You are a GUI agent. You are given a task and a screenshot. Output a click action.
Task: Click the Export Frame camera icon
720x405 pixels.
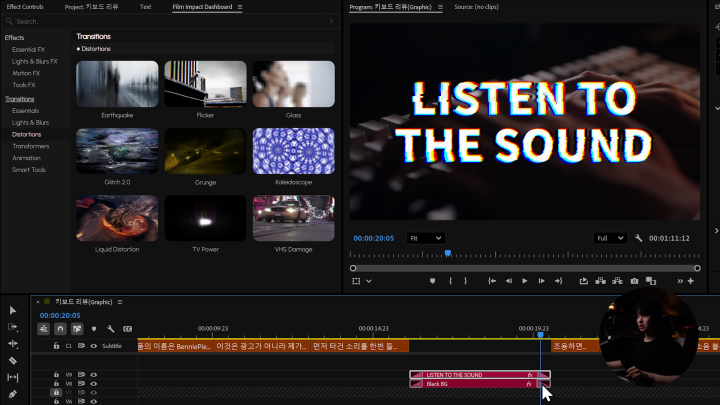(x=634, y=281)
